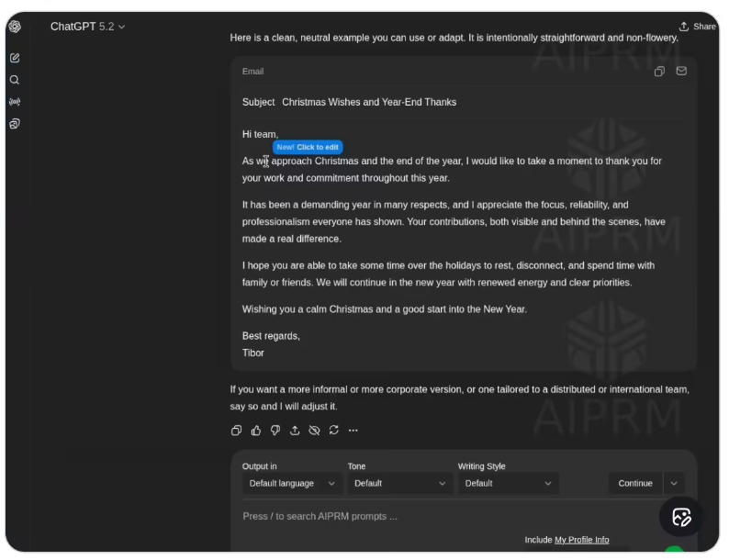Expand the Writing Style dropdown
The image size is (729, 560).
pos(509,484)
